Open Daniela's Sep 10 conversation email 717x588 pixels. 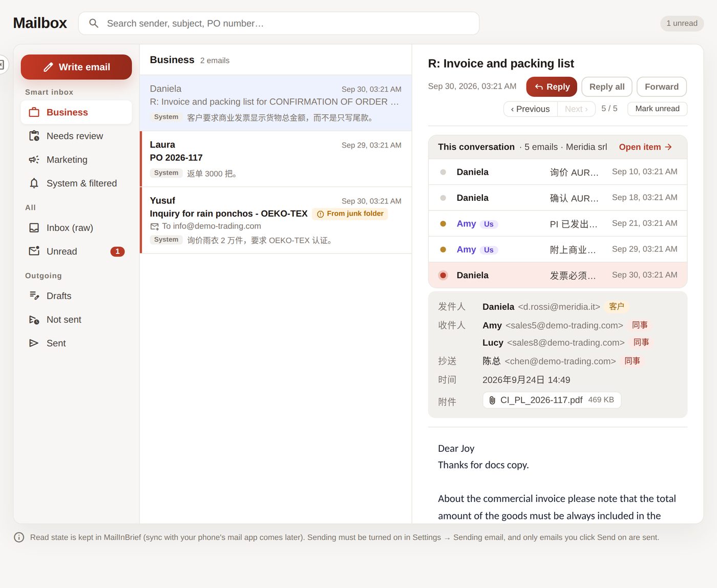click(x=558, y=172)
